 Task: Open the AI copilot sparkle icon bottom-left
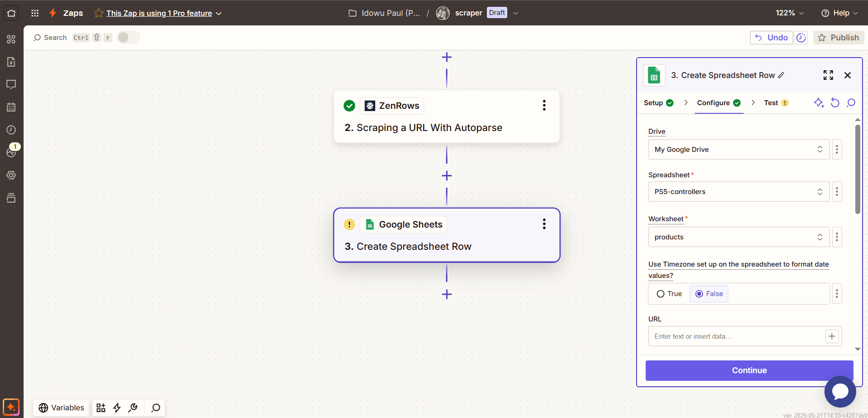pyautogui.click(x=11, y=407)
